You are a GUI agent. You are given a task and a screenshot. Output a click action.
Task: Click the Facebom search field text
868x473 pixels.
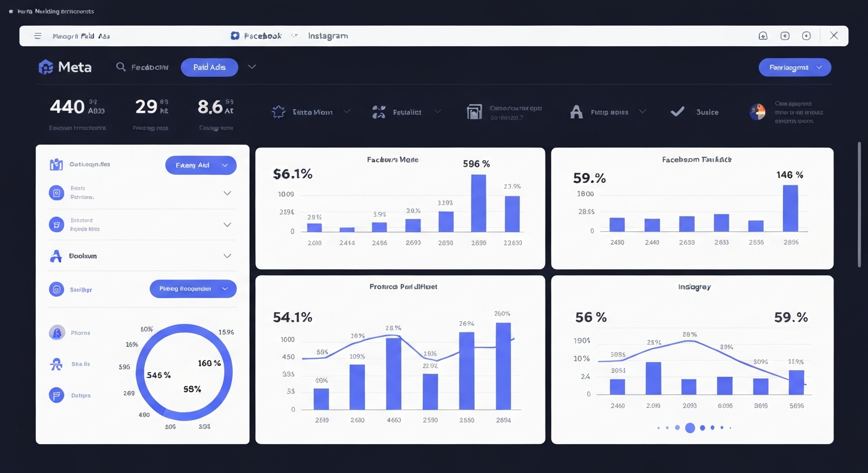pyautogui.click(x=150, y=67)
